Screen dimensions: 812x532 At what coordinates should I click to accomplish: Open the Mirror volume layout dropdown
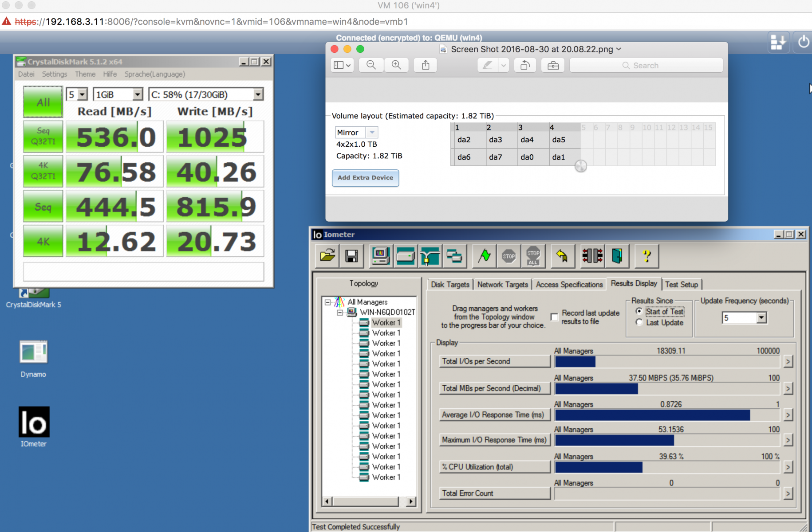coord(372,133)
